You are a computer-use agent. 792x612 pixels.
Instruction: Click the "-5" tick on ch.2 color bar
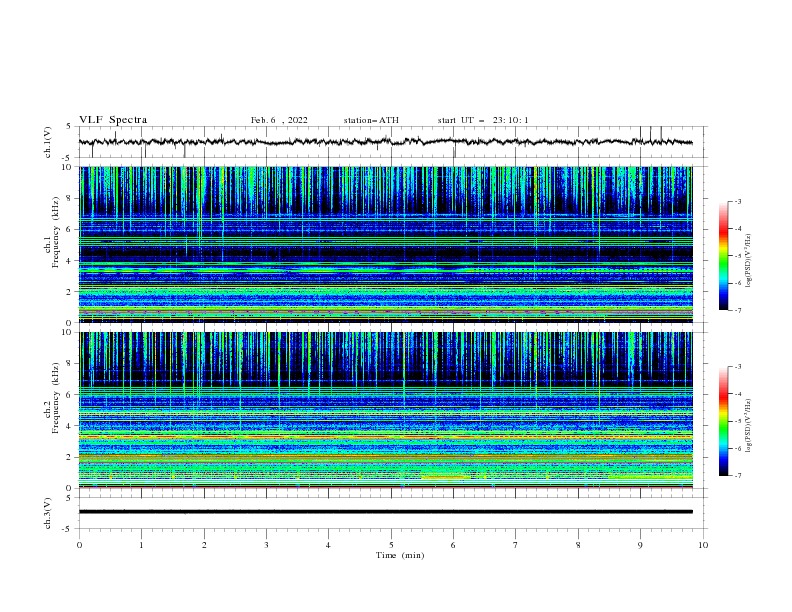[x=737, y=421]
